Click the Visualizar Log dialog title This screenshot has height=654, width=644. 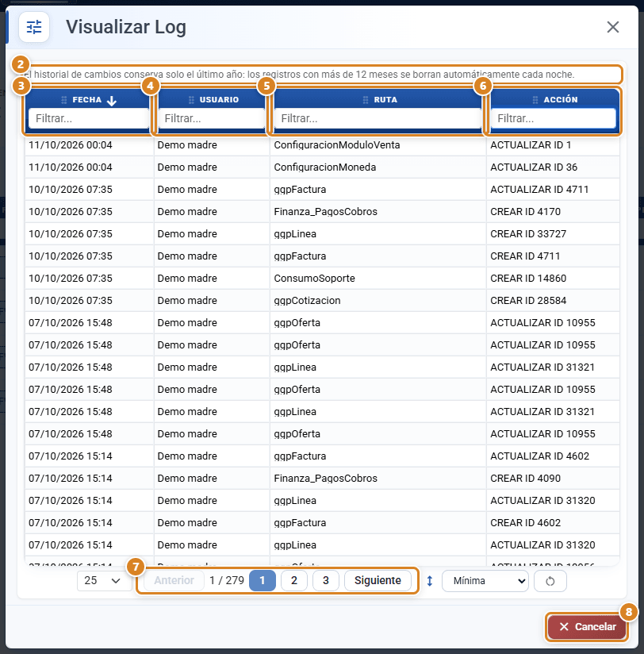pyautogui.click(x=126, y=27)
